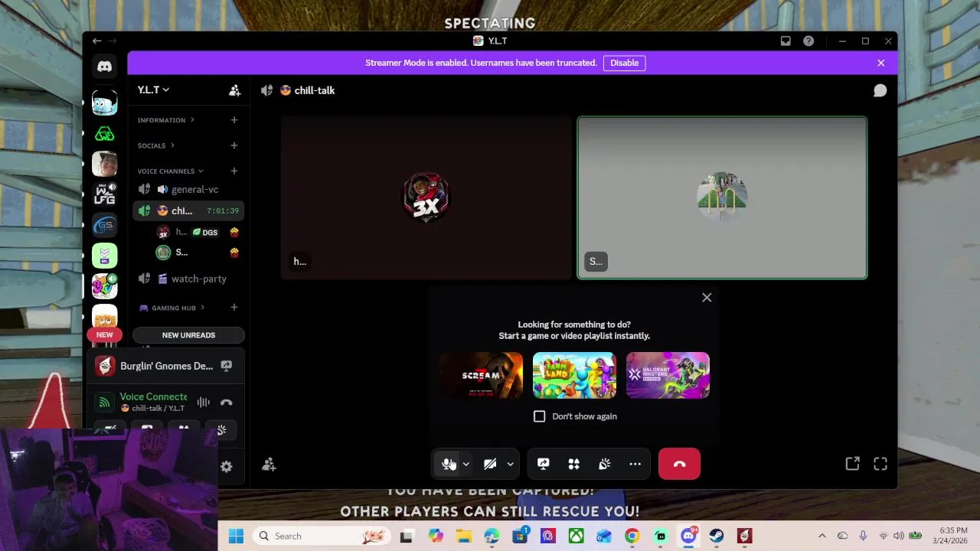
Task: Open the watch-party voice channel
Action: [x=188, y=279]
